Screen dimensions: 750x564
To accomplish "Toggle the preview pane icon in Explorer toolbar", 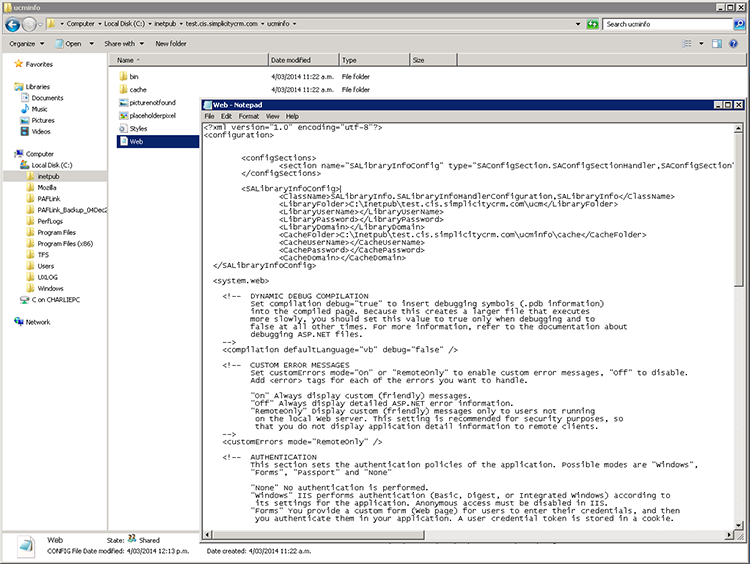I will (718, 44).
